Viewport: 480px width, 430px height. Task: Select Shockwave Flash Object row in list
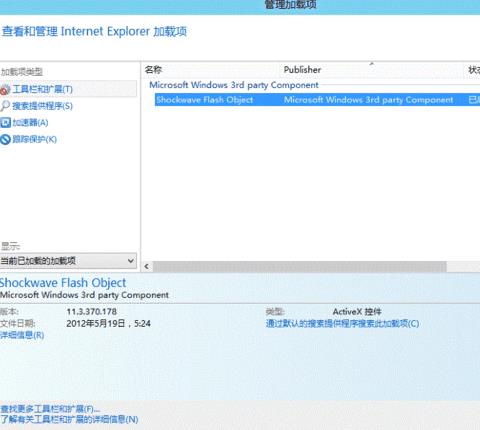point(317,100)
